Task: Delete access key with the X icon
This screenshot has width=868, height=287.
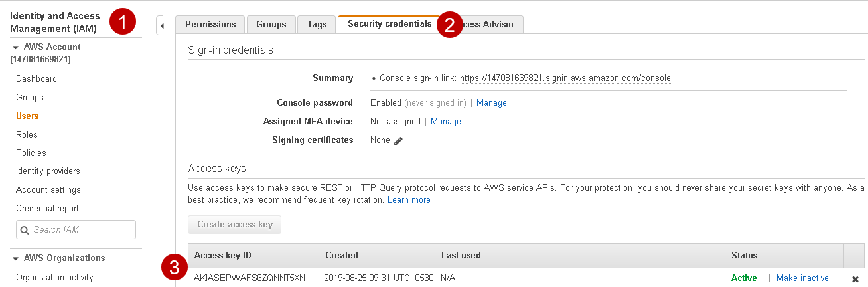Action: [x=855, y=279]
